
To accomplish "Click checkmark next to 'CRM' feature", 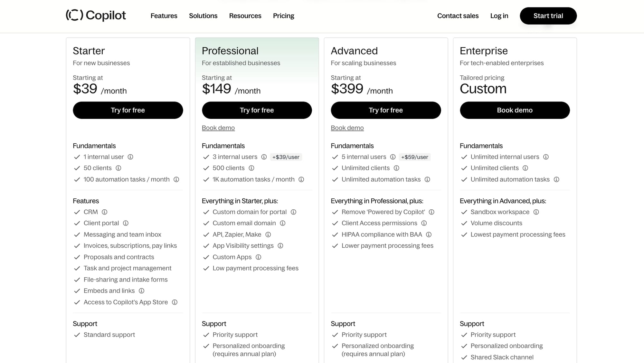I will click(x=77, y=212).
